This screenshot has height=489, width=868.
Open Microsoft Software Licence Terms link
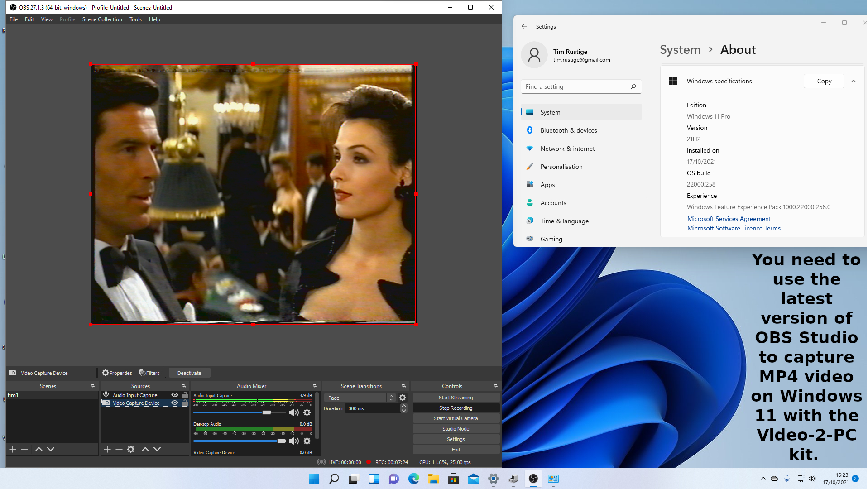coord(734,228)
